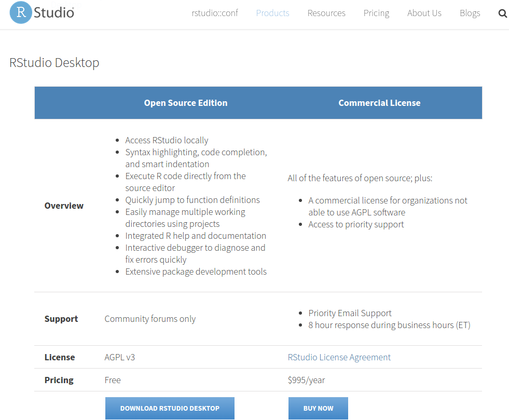Open the rstudio::conf menu item
Viewport: 509px width, 420px height.
click(x=215, y=13)
